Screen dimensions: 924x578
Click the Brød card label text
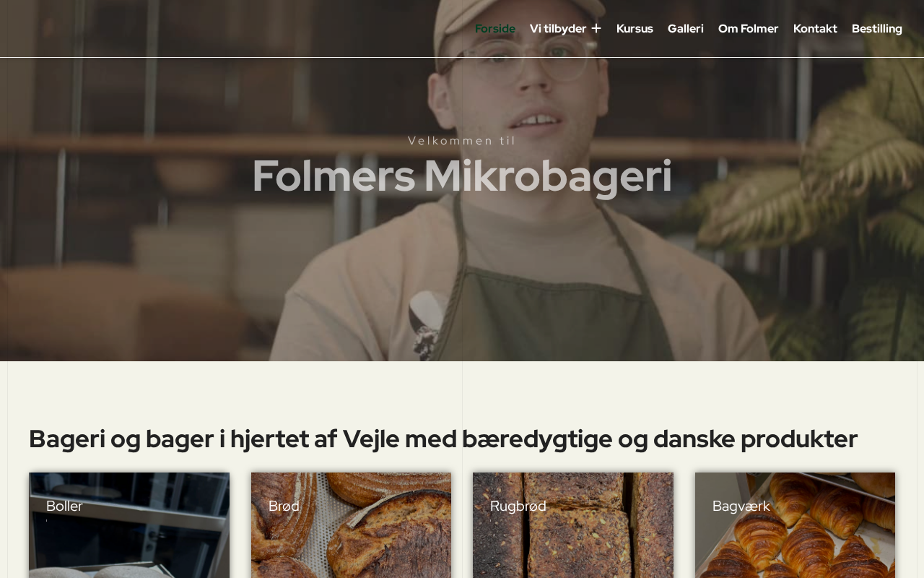(x=284, y=506)
